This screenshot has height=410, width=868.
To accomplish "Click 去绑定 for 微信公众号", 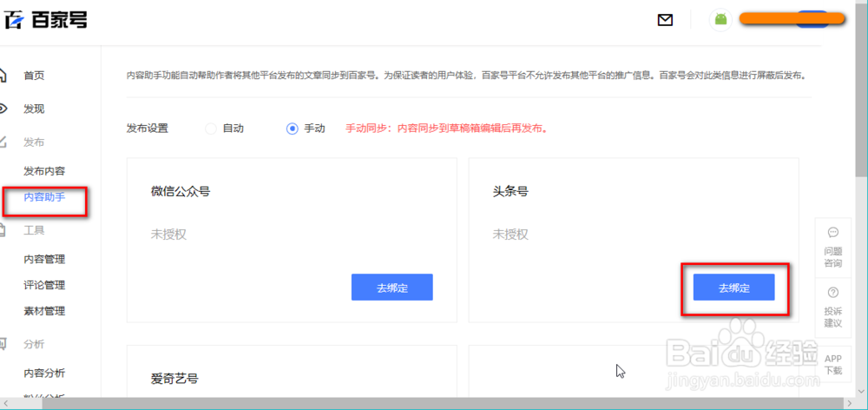I will (x=392, y=287).
